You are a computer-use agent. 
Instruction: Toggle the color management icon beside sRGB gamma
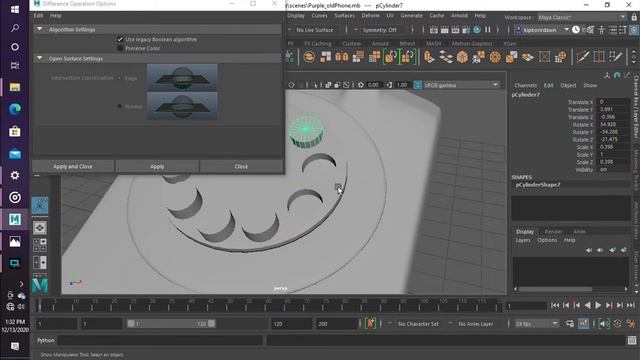pos(418,85)
